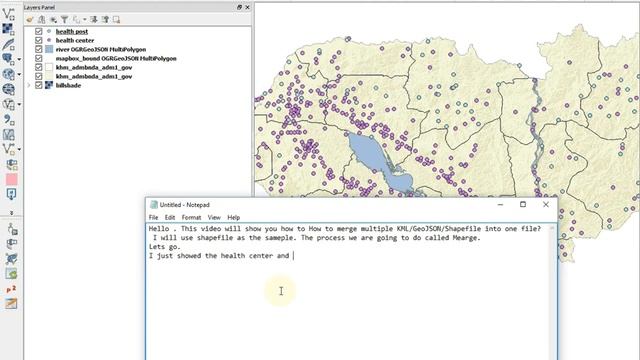Open the File menu in Notepad
The image size is (640, 360).
pyautogui.click(x=153, y=218)
